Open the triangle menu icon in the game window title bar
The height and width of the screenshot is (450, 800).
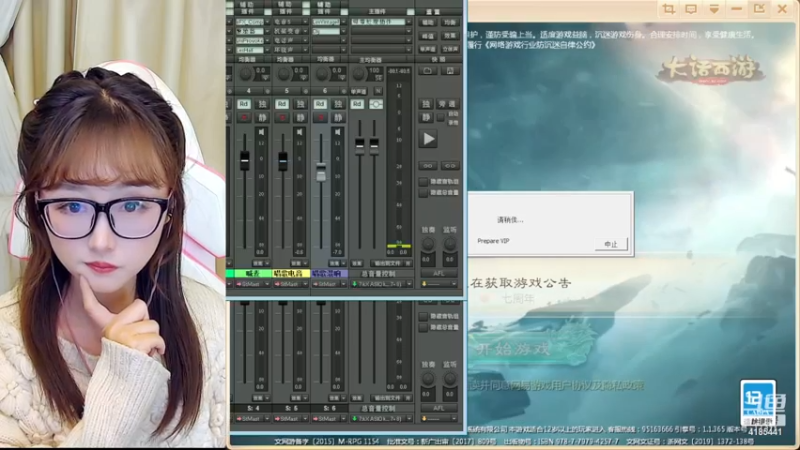714,9
